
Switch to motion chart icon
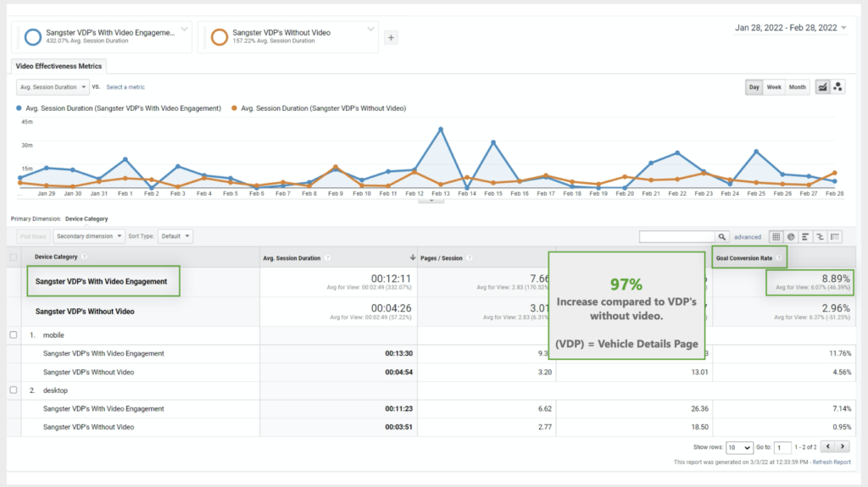pos(838,87)
